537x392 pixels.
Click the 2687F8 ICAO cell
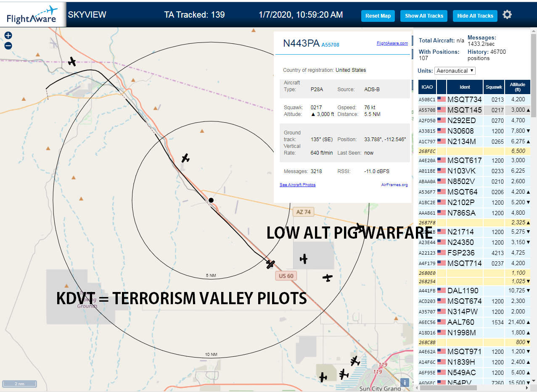tap(427, 222)
